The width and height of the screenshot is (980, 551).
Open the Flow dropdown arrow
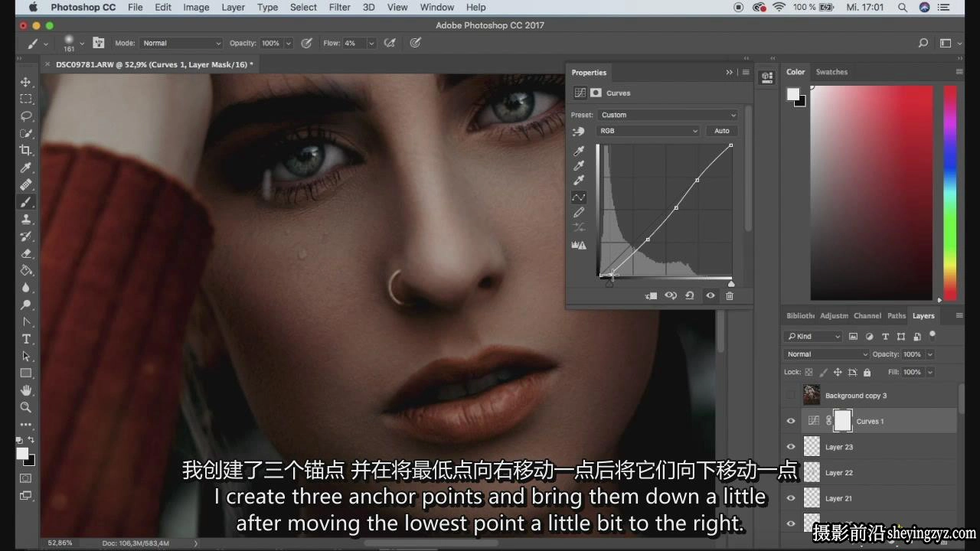[x=371, y=43]
